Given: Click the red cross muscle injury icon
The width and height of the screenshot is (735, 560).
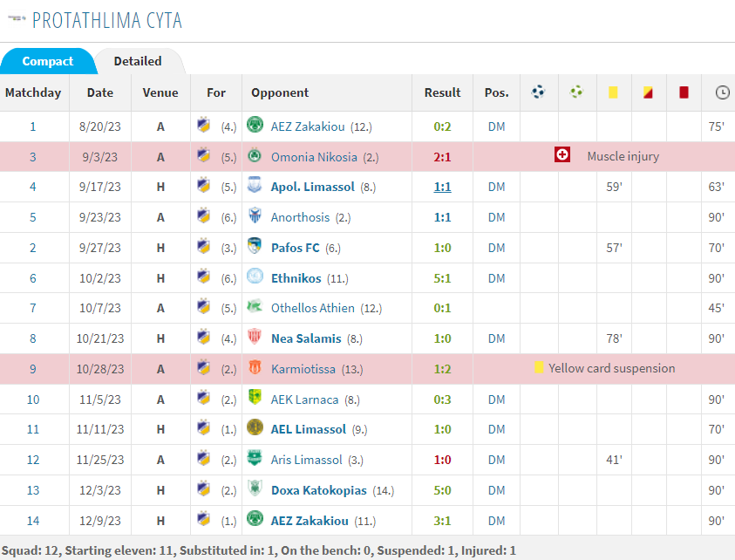Looking at the screenshot, I should pos(562,154).
